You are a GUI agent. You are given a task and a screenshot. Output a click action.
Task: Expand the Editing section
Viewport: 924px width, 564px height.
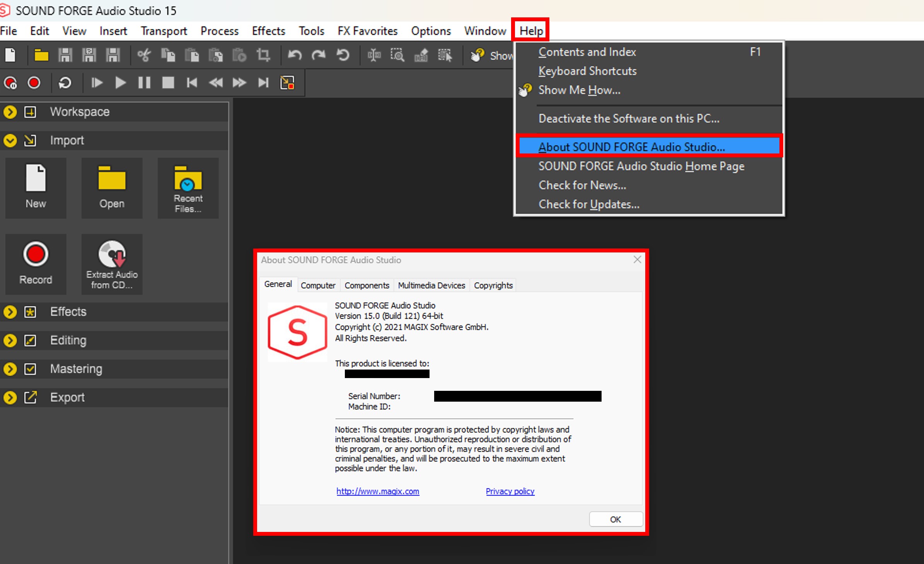pyautogui.click(x=10, y=341)
